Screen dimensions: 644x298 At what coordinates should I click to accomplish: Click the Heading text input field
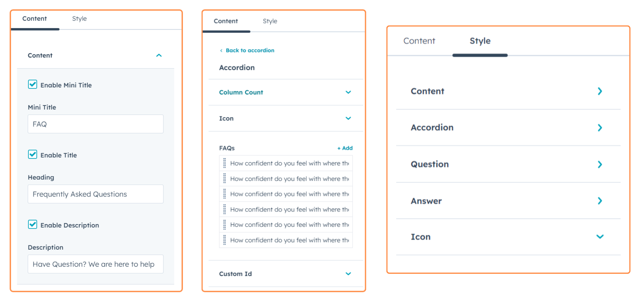[x=95, y=194]
